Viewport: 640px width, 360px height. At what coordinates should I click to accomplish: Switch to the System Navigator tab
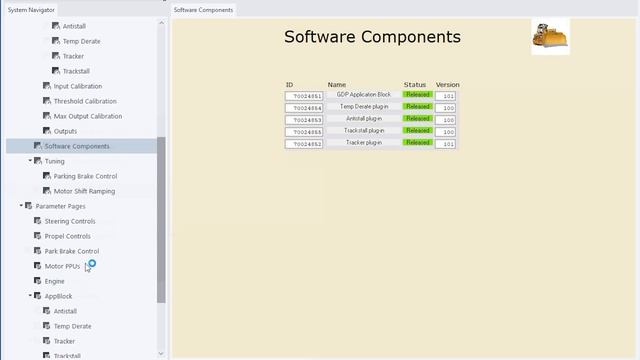pyautogui.click(x=31, y=10)
